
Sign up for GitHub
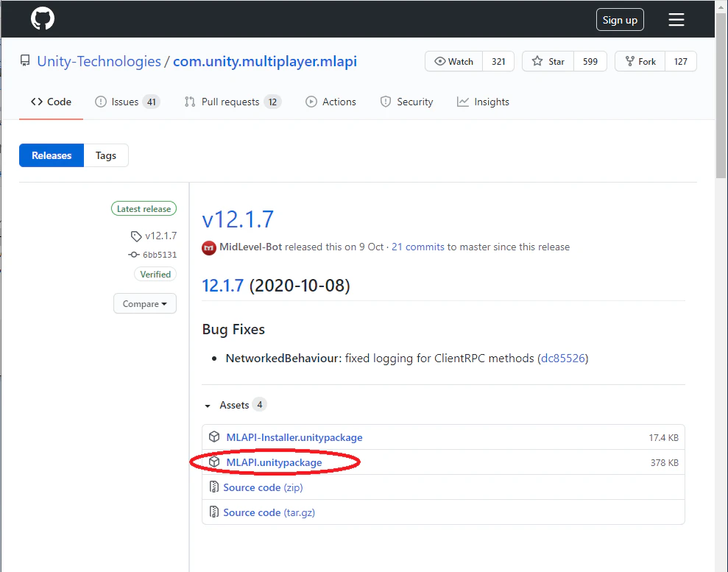(x=620, y=19)
